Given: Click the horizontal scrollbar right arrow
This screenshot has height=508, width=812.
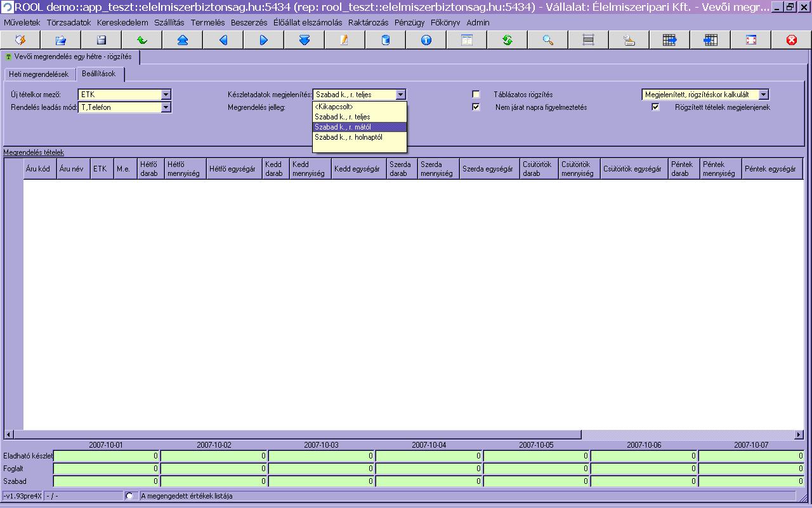Looking at the screenshot, I should 798,434.
